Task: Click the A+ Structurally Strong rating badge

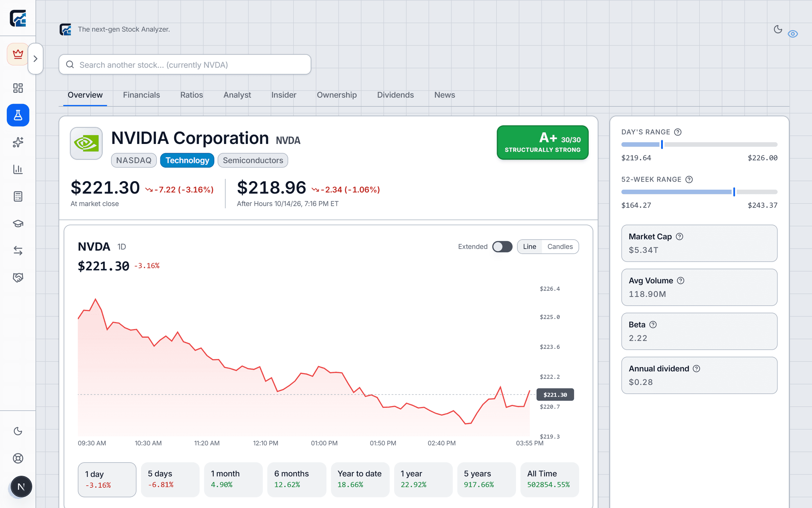Action: [x=542, y=143]
